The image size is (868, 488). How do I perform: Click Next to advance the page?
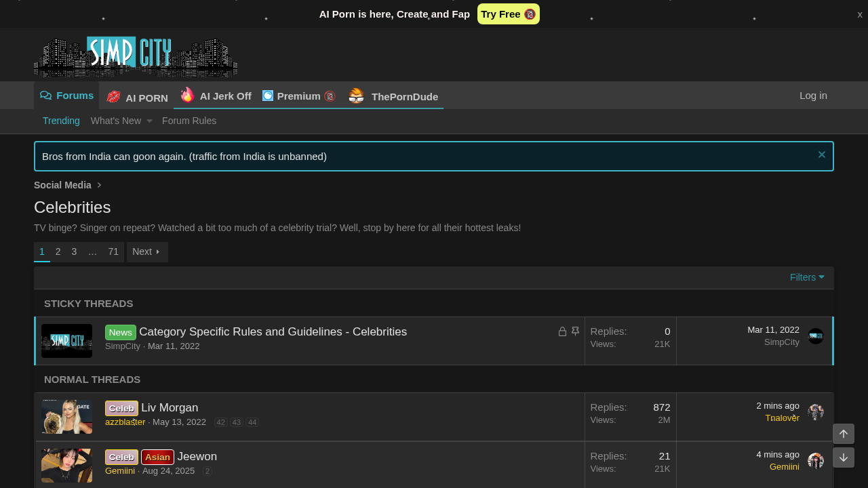click(x=147, y=251)
